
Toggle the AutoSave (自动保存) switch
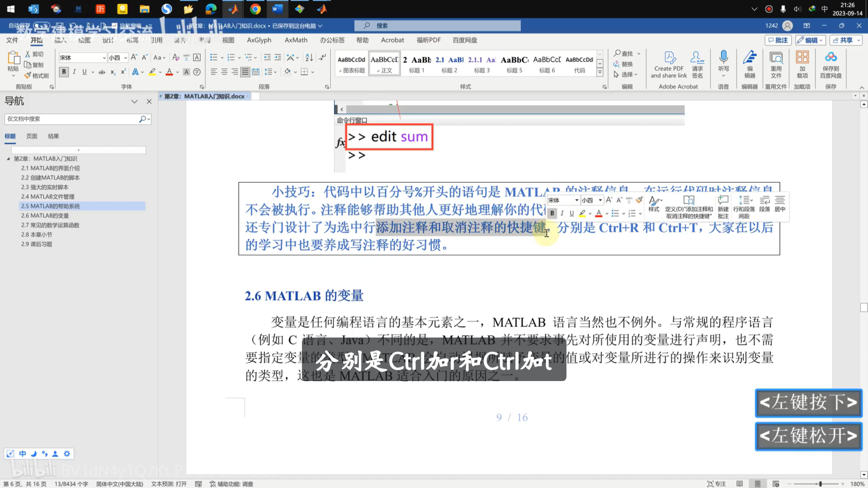pyautogui.click(x=42, y=26)
